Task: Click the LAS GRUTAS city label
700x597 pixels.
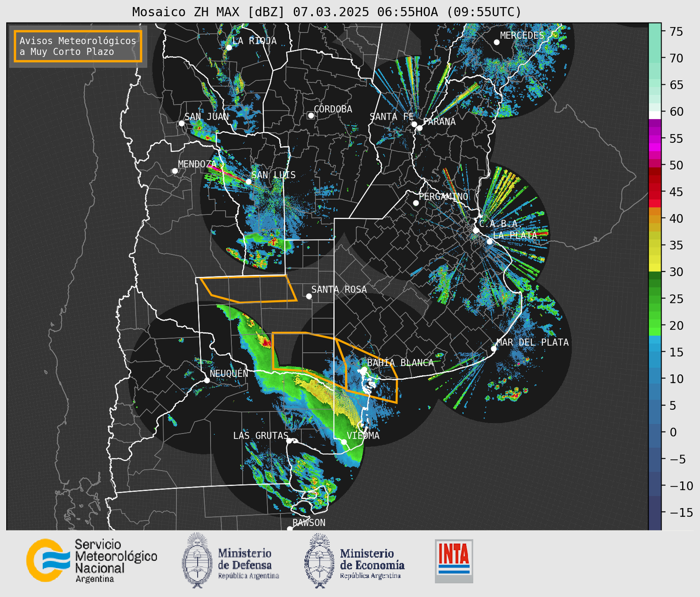Action: [261, 436]
